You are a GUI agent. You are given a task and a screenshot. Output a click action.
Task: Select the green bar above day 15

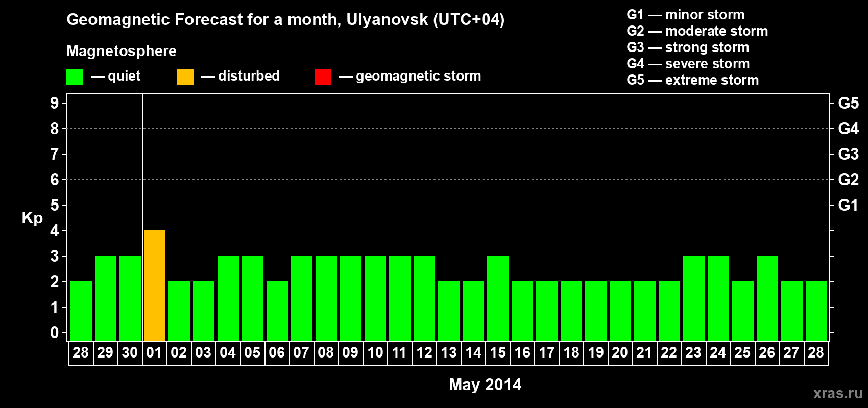(x=498, y=298)
